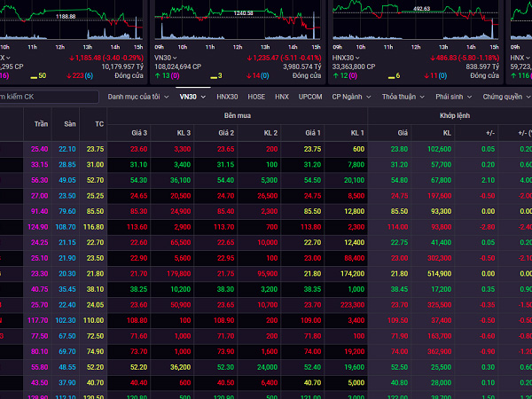
Task: Click the VN30 unchanged stocks yellow indicator
Action: click(x=212, y=76)
